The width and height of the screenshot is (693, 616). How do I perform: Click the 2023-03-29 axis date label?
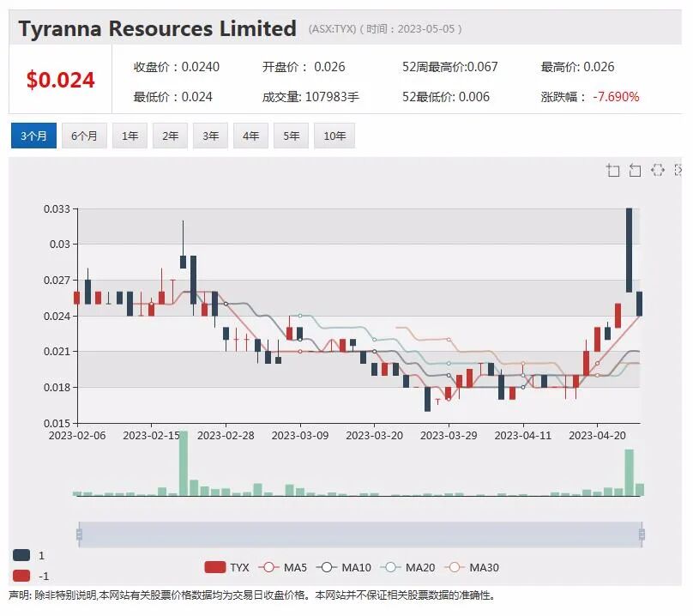pos(449,436)
